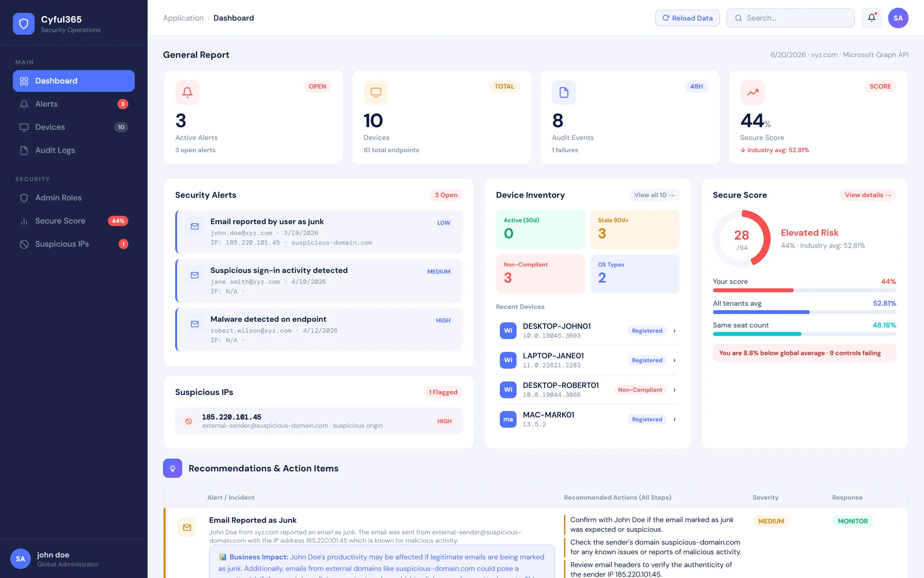This screenshot has width=924, height=578.
Task: Click mail icon on junk email alert
Action: (x=195, y=226)
